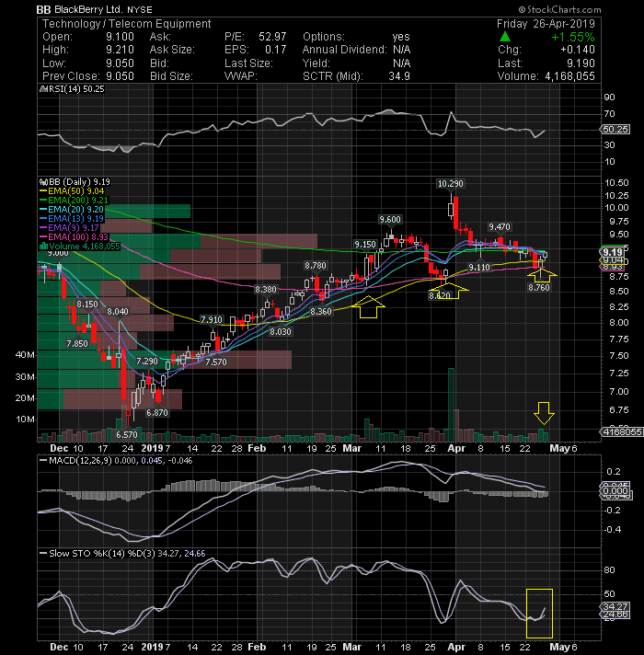Viewport: 644px width, 655px height.
Task: Click the +1.55% percent change
Action: [x=573, y=37]
